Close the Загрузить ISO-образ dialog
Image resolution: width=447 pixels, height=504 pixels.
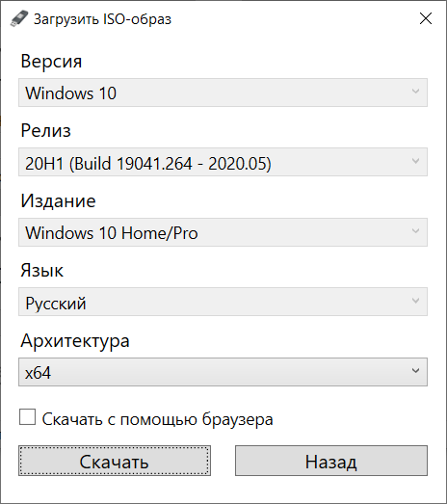click(426, 18)
